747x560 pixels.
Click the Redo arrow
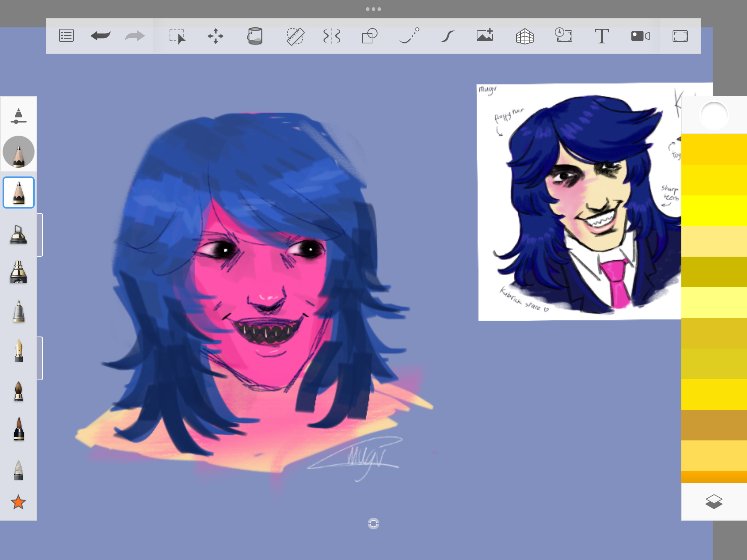(x=135, y=36)
